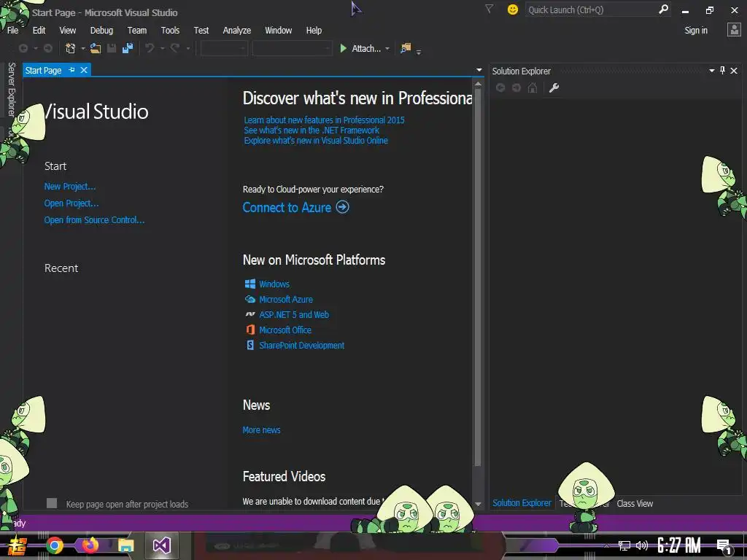Image resolution: width=747 pixels, height=560 pixels.
Task: Toggle Keep page open after project loads
Action: tap(52, 503)
